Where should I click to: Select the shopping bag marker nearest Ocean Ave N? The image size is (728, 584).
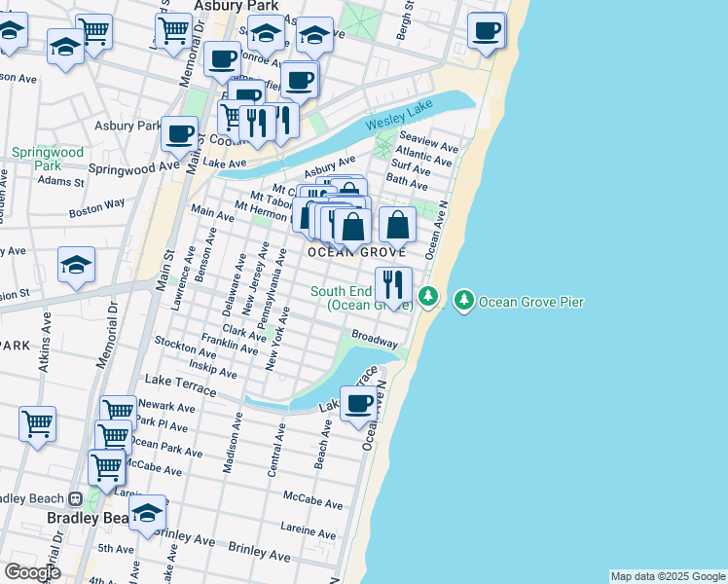coord(397,226)
